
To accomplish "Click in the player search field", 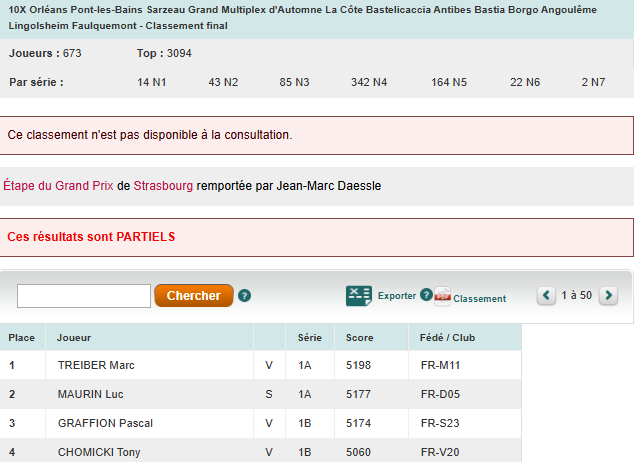I will (x=84, y=296).
